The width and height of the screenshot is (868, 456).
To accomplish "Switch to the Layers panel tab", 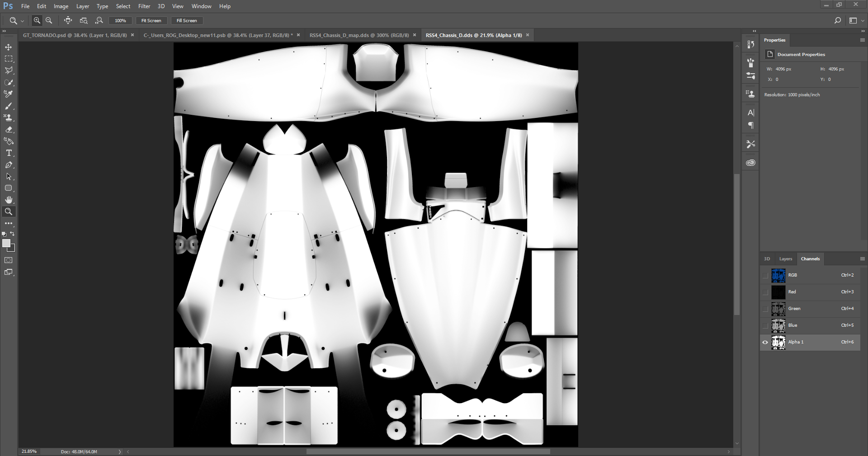I will tap(786, 259).
